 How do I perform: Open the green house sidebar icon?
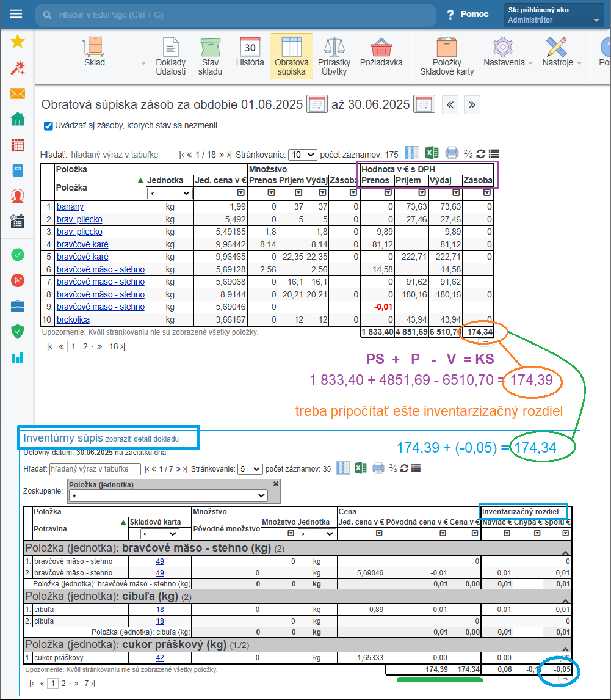(17, 118)
